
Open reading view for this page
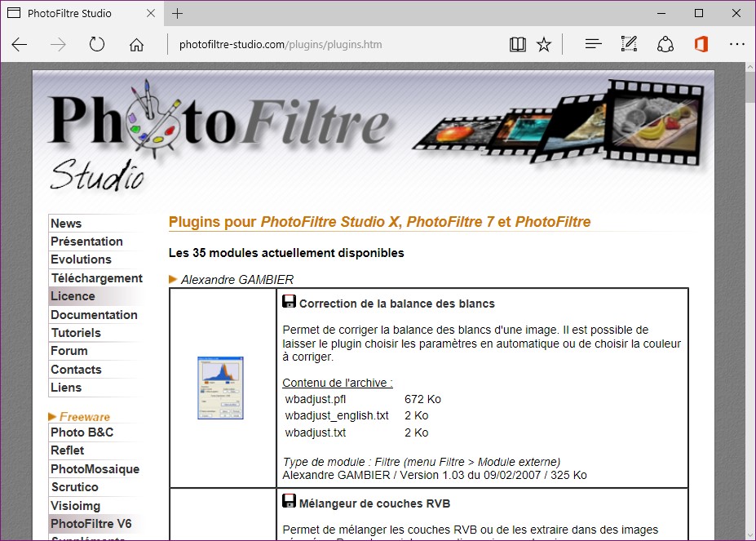pos(517,44)
